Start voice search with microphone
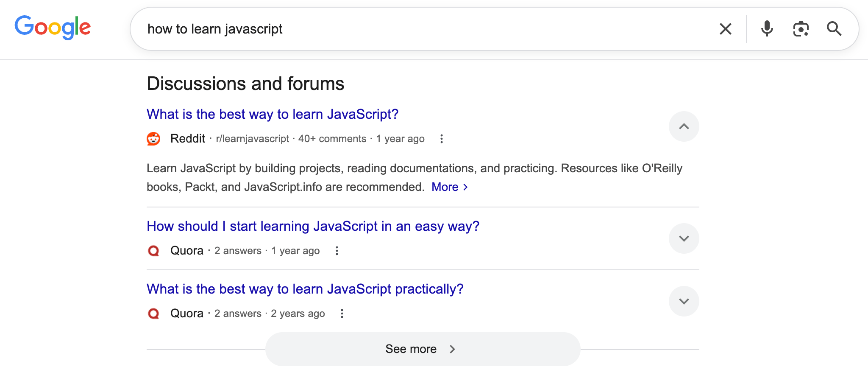This screenshot has height=392, width=868. (x=767, y=29)
